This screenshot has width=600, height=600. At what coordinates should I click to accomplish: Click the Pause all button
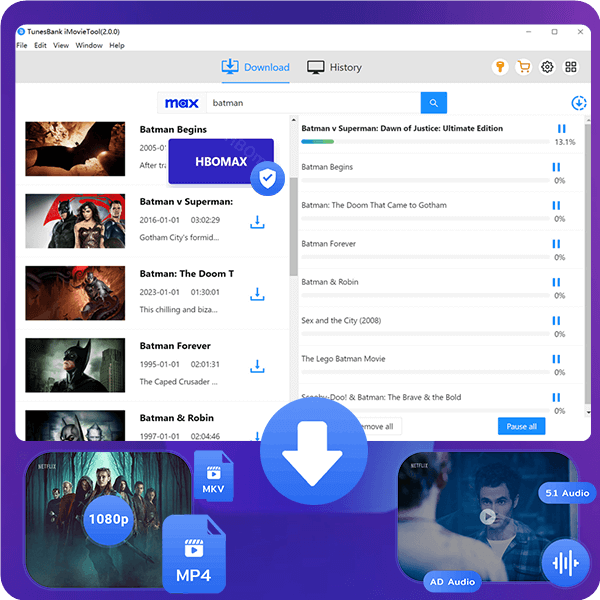521,426
